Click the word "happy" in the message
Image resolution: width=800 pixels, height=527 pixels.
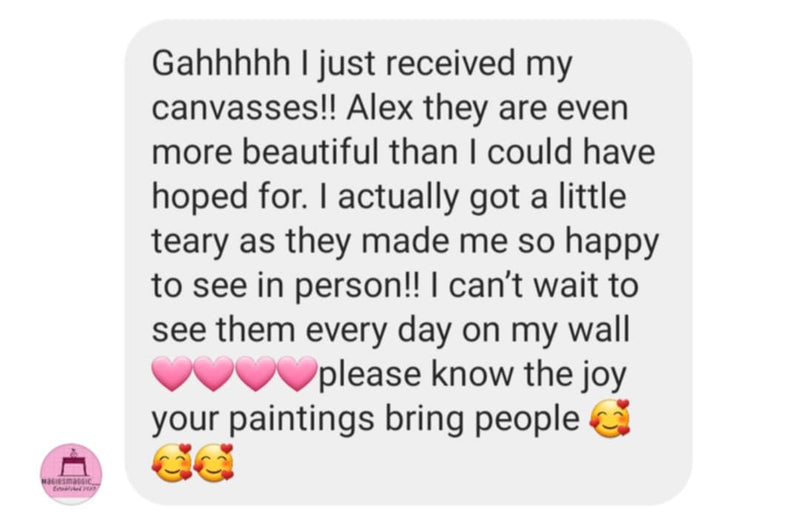[x=611, y=242]
